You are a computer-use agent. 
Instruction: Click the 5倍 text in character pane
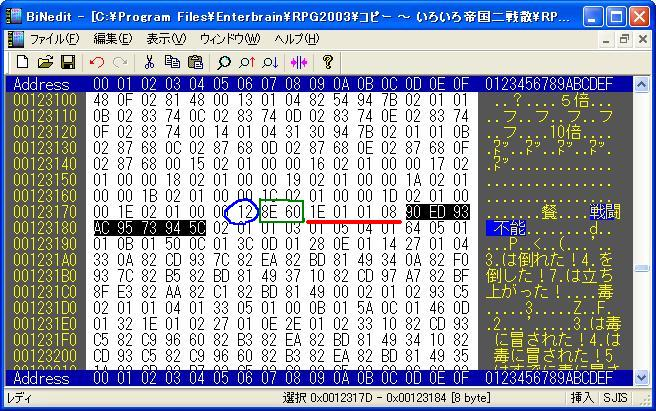click(574, 100)
